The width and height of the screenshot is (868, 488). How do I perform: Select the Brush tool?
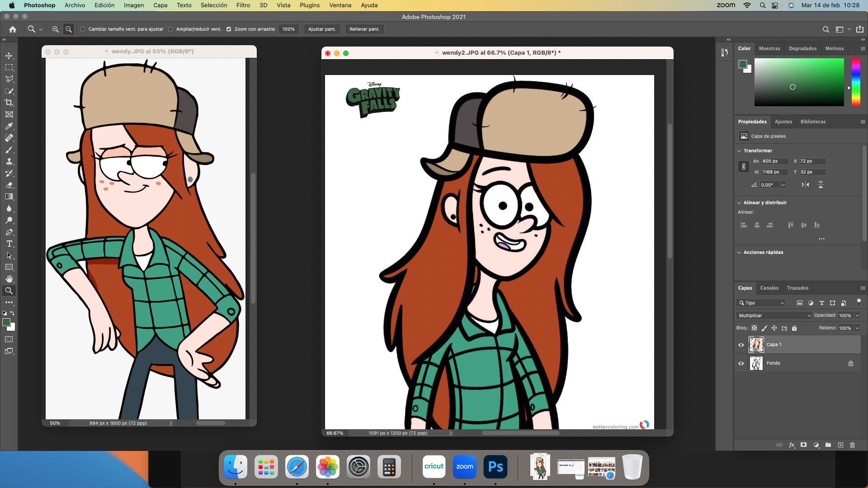9,150
